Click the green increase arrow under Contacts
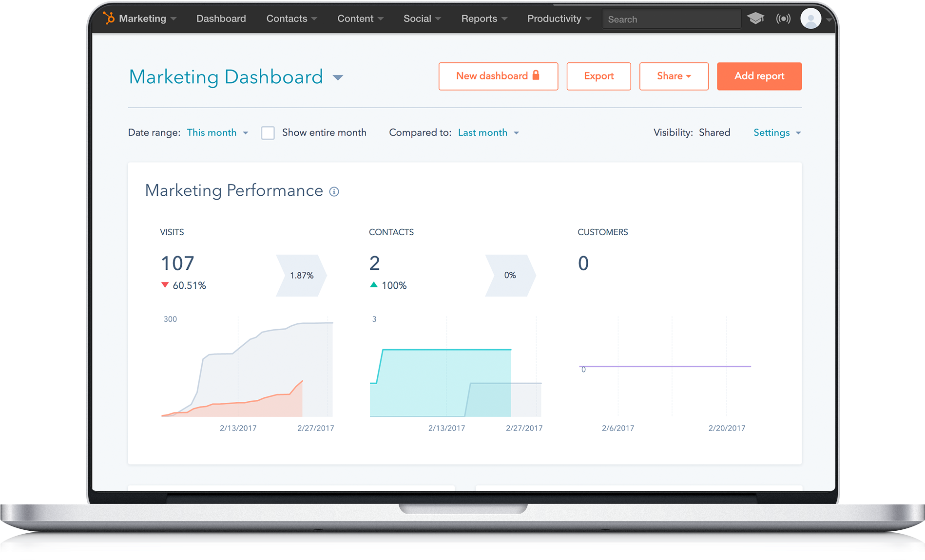This screenshot has height=560, width=925. (x=374, y=285)
